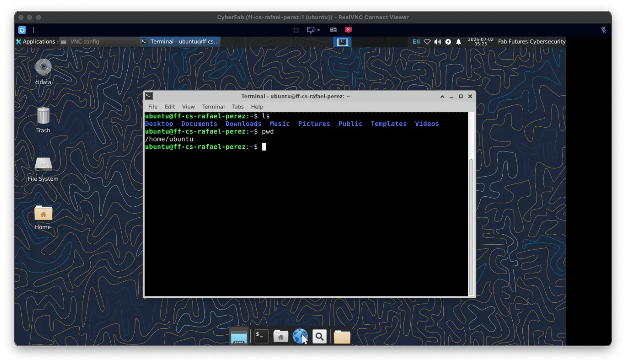
Task: Click Downloads directory in ls output
Action: 244,124
